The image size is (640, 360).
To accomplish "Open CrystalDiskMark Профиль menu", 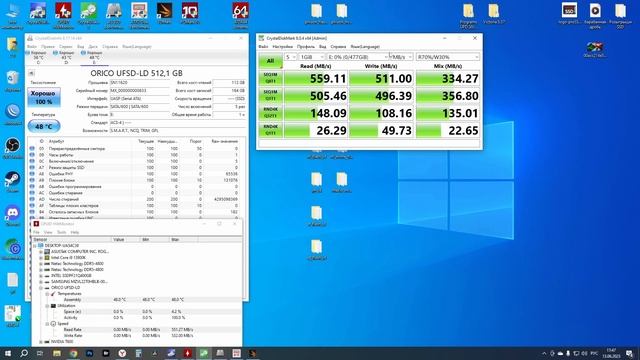I will click(306, 47).
